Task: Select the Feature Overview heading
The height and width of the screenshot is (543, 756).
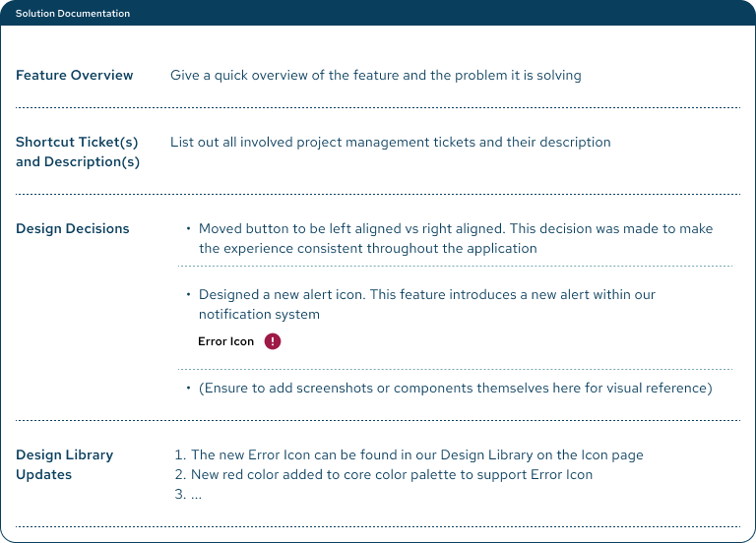Action: (75, 75)
